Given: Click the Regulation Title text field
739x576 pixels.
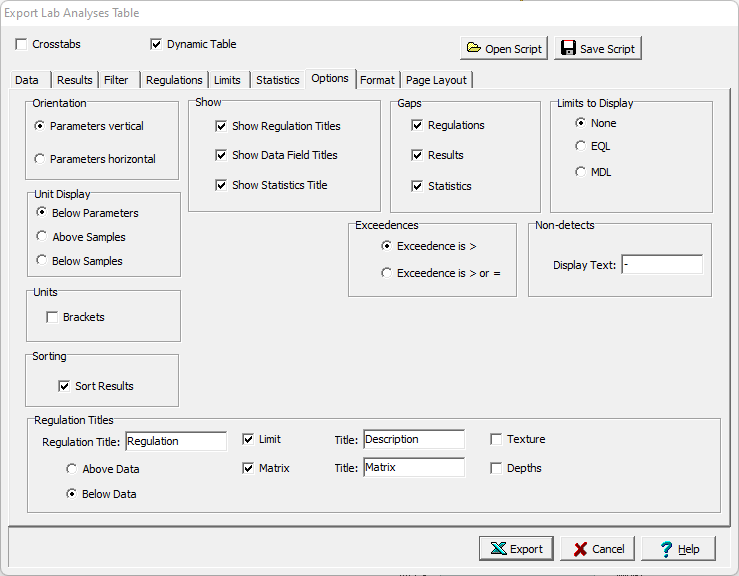Looking at the screenshot, I should pyautogui.click(x=176, y=441).
